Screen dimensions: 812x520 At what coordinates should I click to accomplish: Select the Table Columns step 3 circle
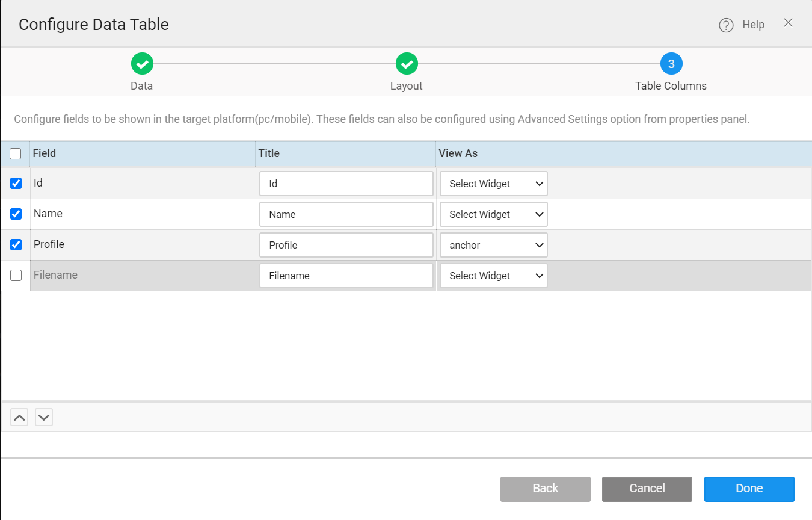coord(671,64)
